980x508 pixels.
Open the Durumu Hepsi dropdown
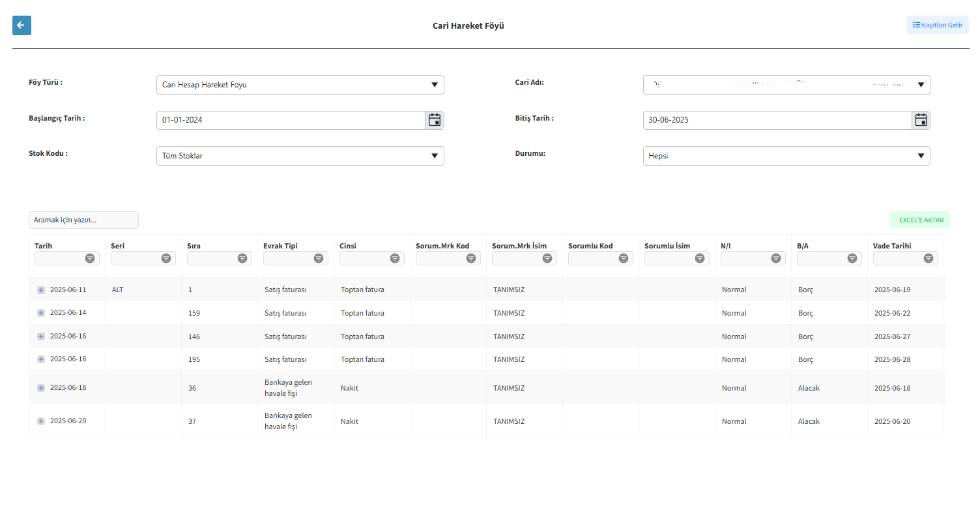pyautogui.click(x=786, y=156)
